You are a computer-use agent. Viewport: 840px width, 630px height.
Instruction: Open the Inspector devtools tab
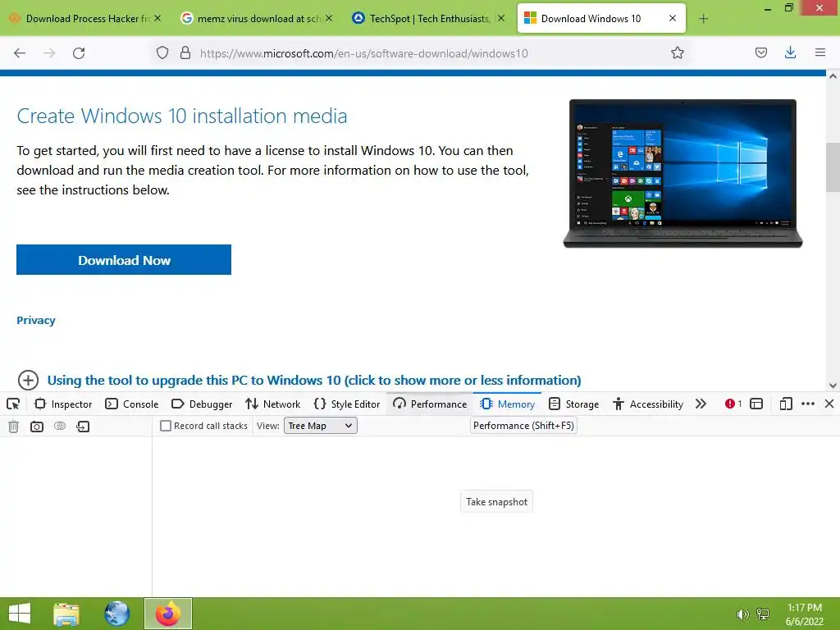tap(63, 404)
